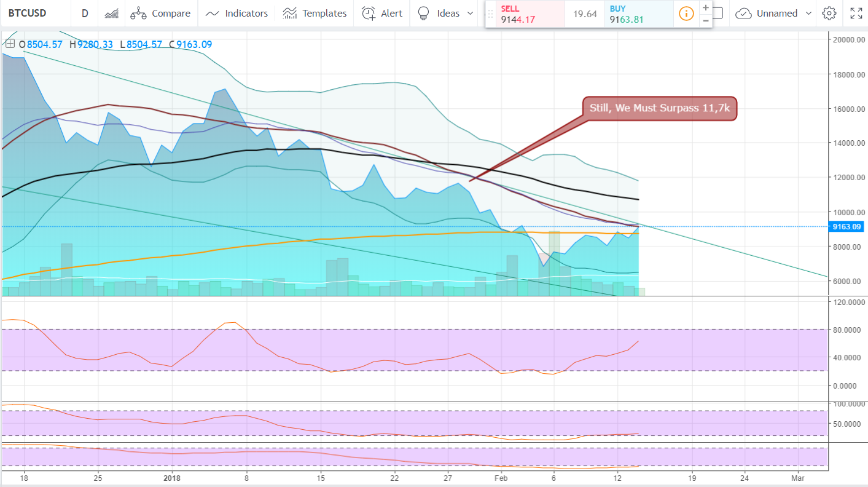Screen dimensions: 868x487
Task: Click the 19.64 spread value
Action: click(585, 14)
